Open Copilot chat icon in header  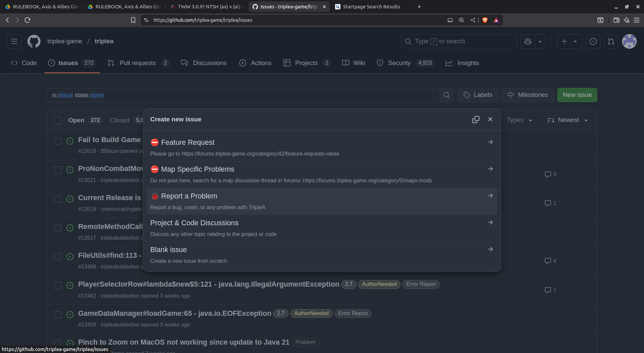click(528, 41)
